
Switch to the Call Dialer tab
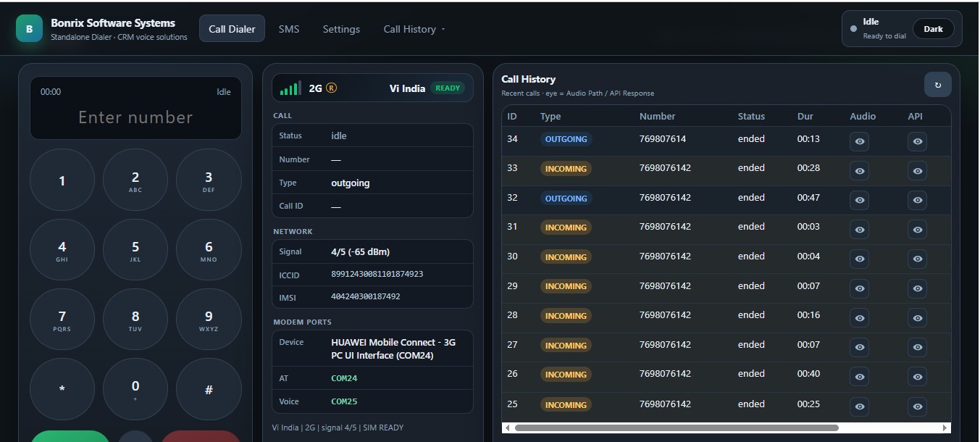click(232, 29)
